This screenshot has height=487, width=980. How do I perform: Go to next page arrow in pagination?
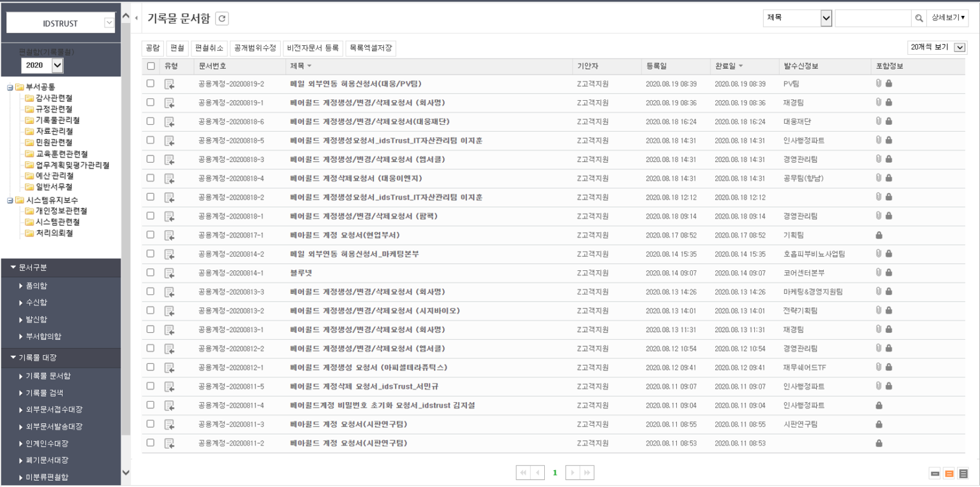(572, 473)
